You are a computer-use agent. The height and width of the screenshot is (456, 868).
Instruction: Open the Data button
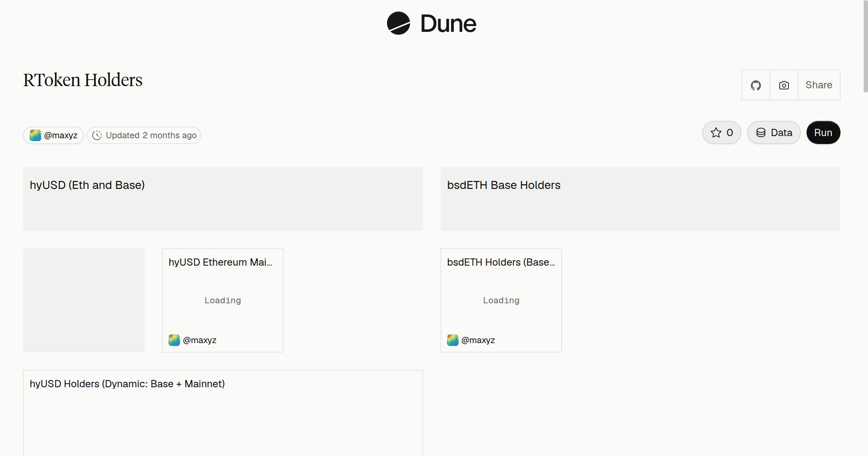pos(774,132)
